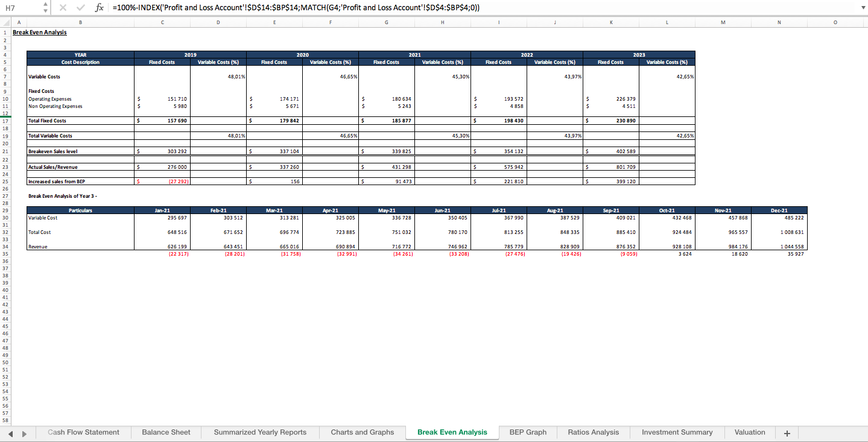Image resolution: width=868 pixels, height=442 pixels.
Task: Click the December difference 35 927
Action: tap(779, 254)
